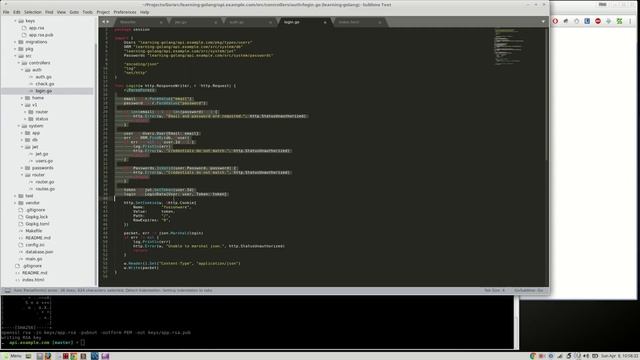Open the Find menu

[x=49, y=12]
